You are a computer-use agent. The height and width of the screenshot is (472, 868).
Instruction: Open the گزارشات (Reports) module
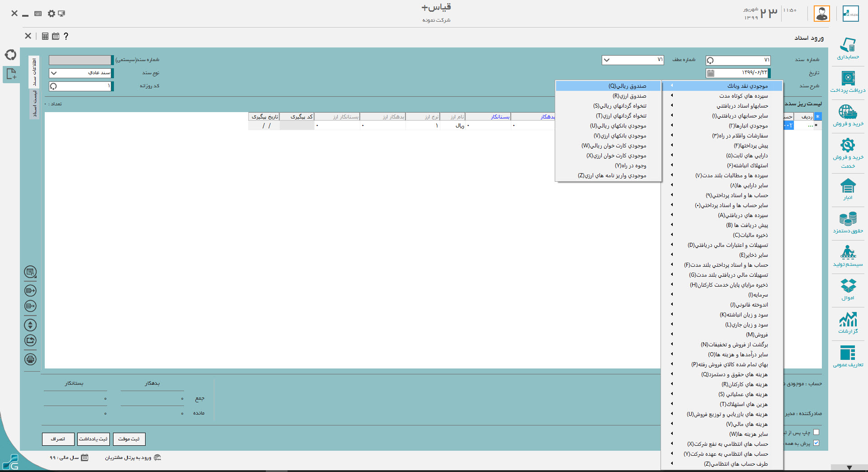(x=848, y=323)
